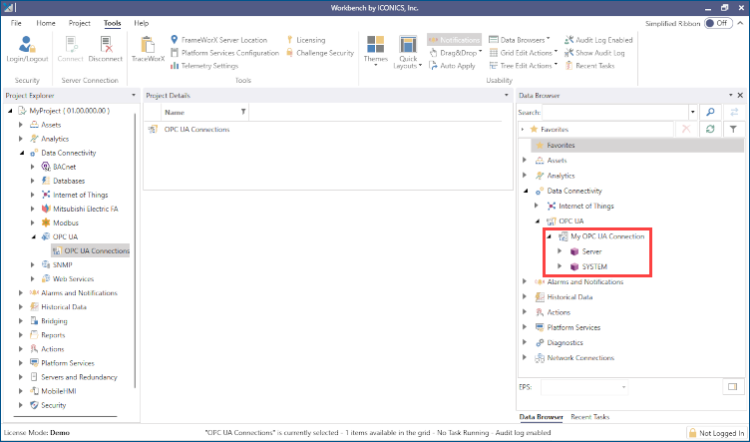Open Telemetry Settings
The width and height of the screenshot is (750, 442).
click(x=209, y=66)
